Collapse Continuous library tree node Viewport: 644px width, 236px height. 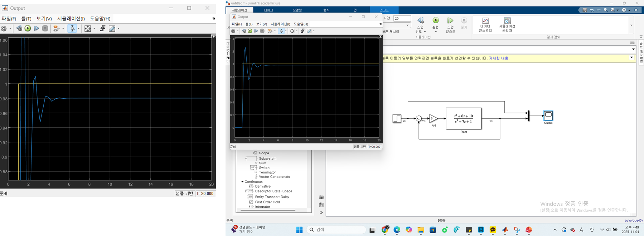(x=242, y=182)
